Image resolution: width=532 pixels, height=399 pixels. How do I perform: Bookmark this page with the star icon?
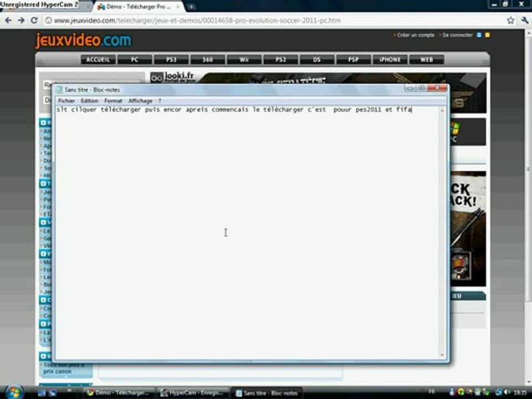[x=510, y=21]
